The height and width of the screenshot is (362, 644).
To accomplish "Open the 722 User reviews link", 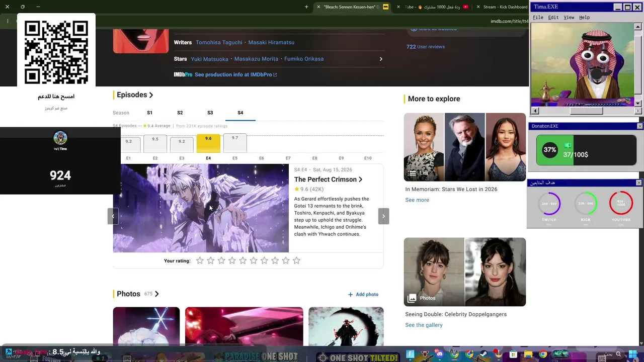I will click(x=426, y=47).
